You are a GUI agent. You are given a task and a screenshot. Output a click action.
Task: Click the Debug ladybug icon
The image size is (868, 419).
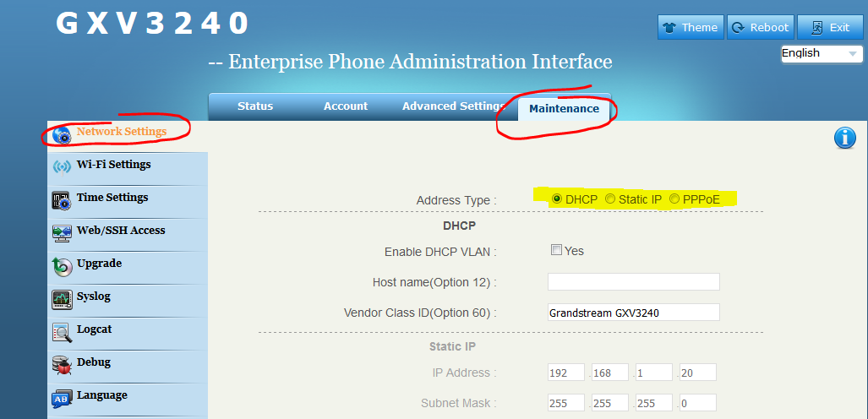[x=62, y=365]
